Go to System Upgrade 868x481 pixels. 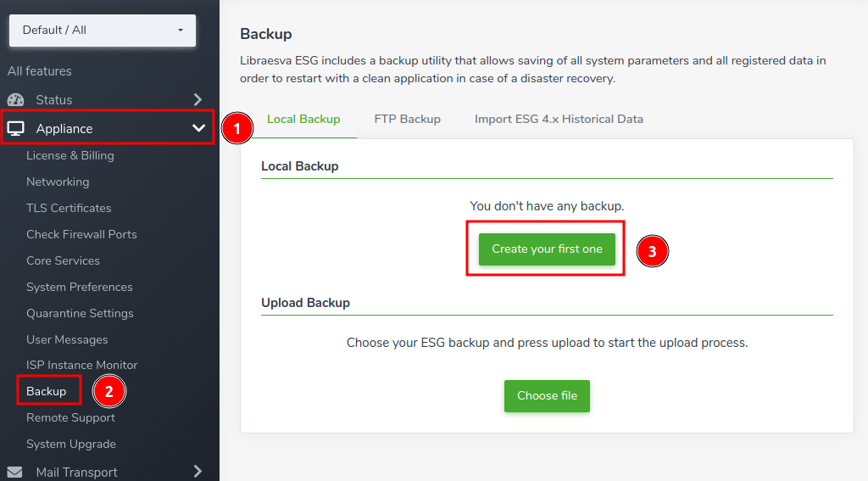pos(71,444)
